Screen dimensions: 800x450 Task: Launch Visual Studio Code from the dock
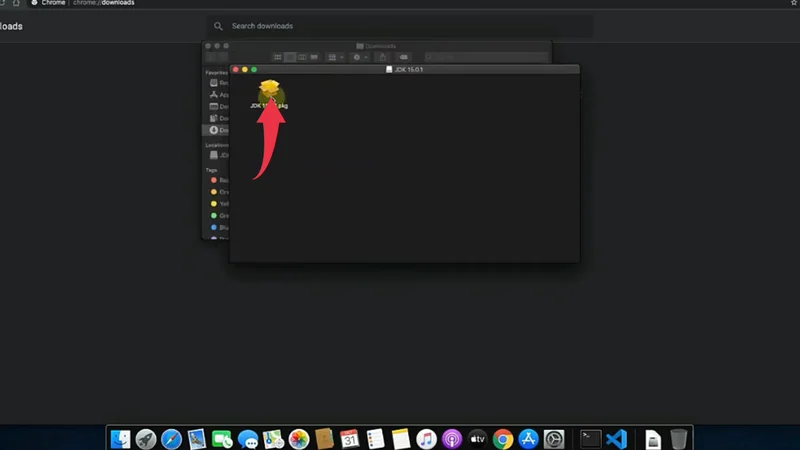coord(616,439)
